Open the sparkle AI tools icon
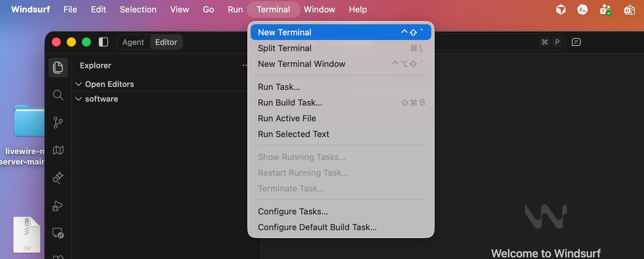Viewport: 644px width, 259px height. (x=58, y=178)
